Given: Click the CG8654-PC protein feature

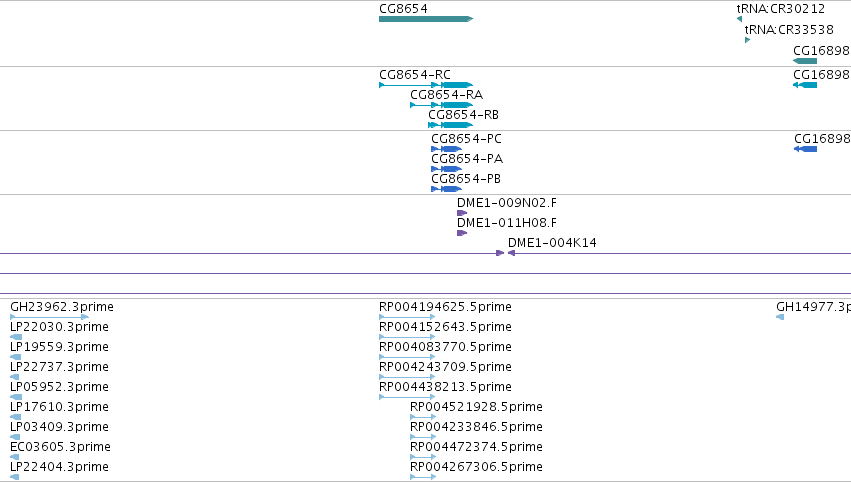Looking at the screenshot, I should [x=446, y=149].
